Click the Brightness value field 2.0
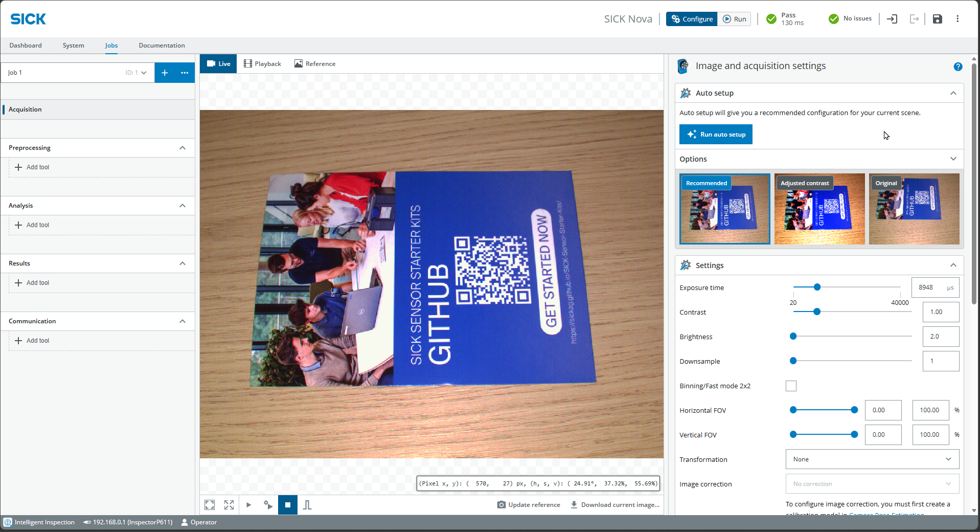Screen dimensions: 980x532 tap(941, 337)
